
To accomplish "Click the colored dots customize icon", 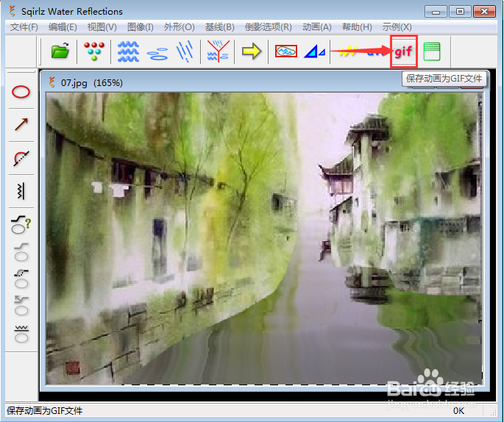I will 94,51.
